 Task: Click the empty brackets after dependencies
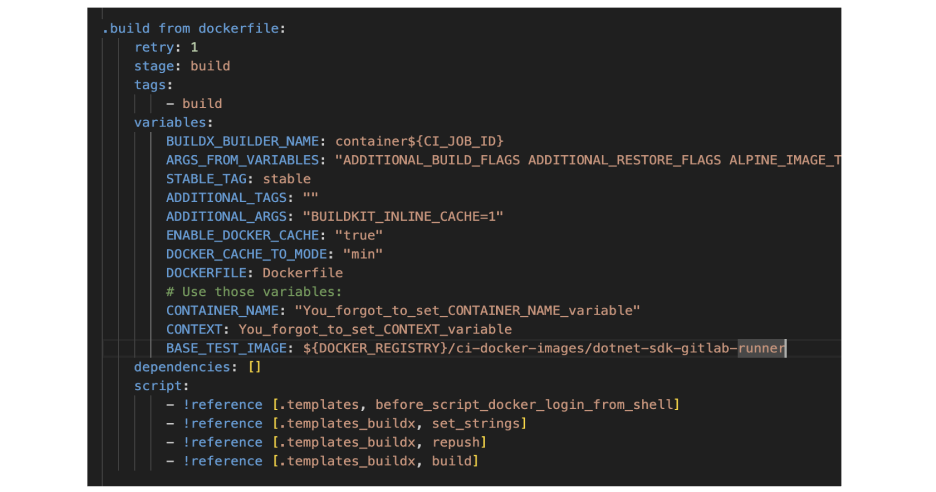coord(254,367)
